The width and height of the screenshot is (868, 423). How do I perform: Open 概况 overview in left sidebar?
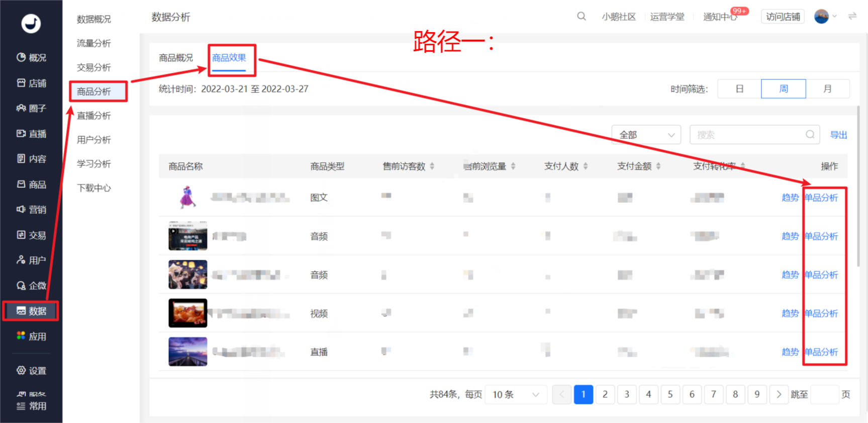[31, 57]
